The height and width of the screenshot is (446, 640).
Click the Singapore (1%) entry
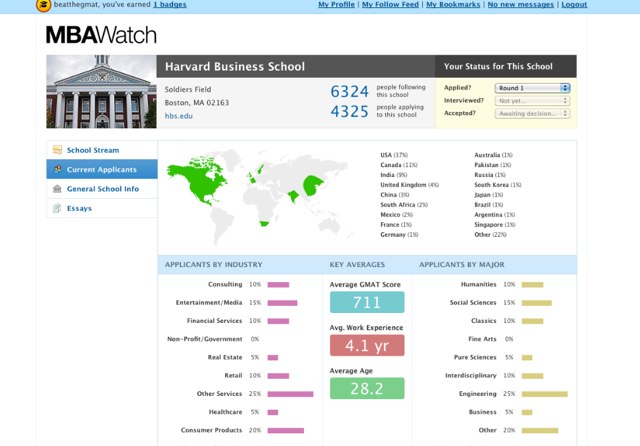[x=495, y=225]
